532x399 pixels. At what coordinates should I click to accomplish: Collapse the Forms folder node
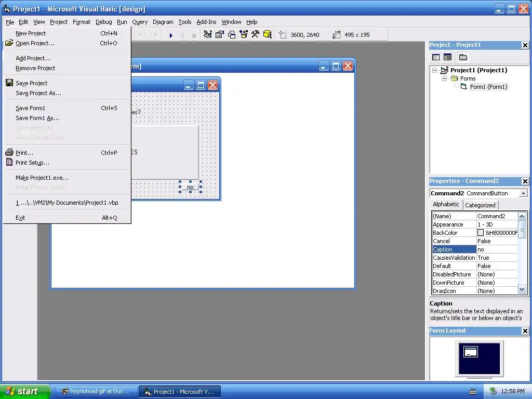(x=445, y=79)
